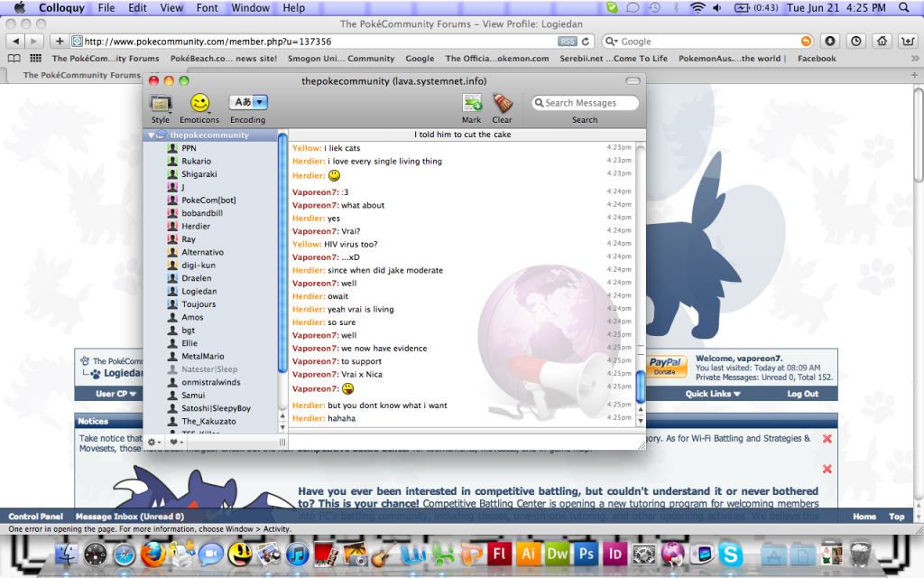This screenshot has width=924, height=578.
Task: Click the member list scrollbar
Action: [x=282, y=254]
